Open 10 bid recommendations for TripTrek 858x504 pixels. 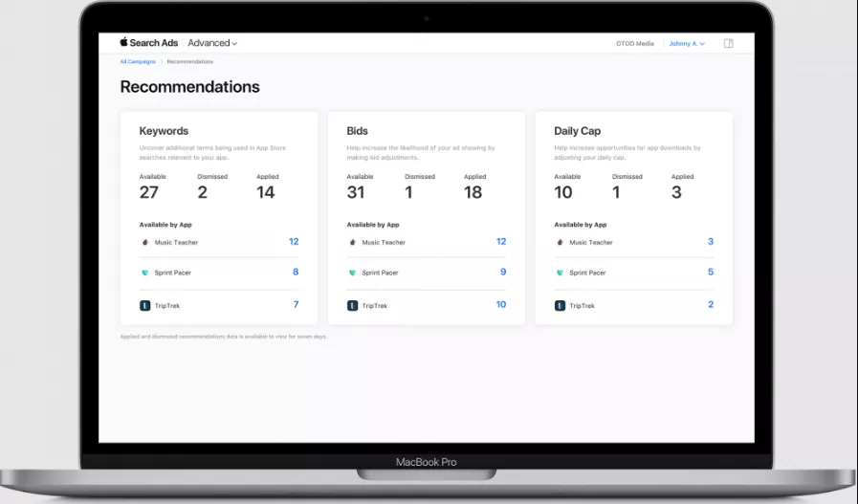[x=501, y=305]
